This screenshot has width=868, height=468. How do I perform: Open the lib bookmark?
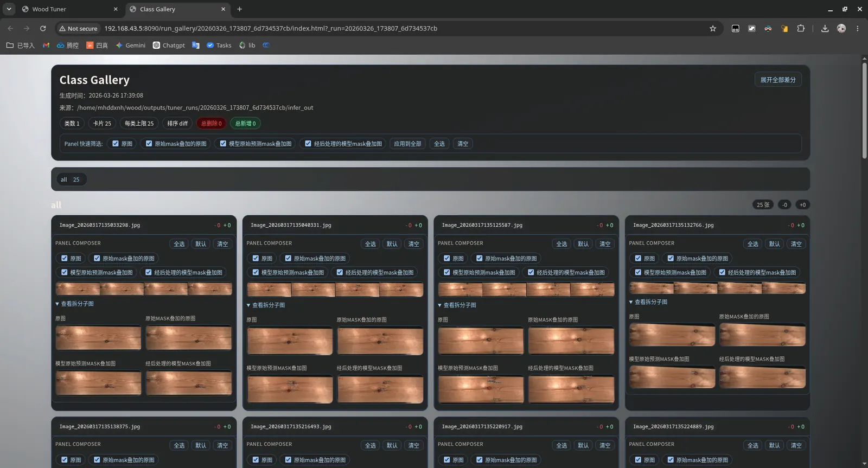pyautogui.click(x=247, y=46)
